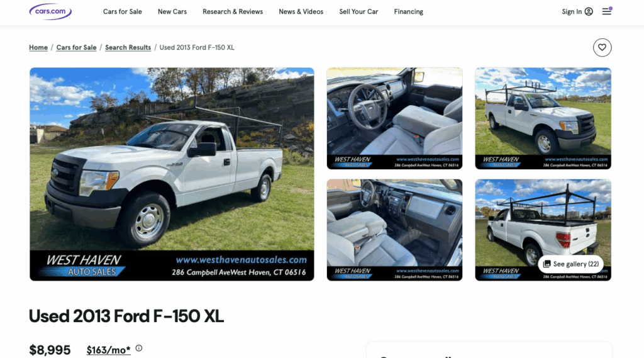Click the info icon beside monthly payment
The height and width of the screenshot is (358, 644).
(x=139, y=348)
